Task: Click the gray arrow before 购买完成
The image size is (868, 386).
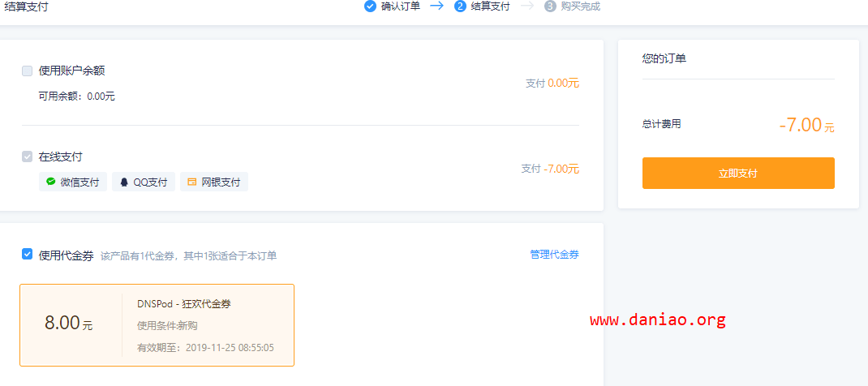Action: pyautogui.click(x=527, y=6)
